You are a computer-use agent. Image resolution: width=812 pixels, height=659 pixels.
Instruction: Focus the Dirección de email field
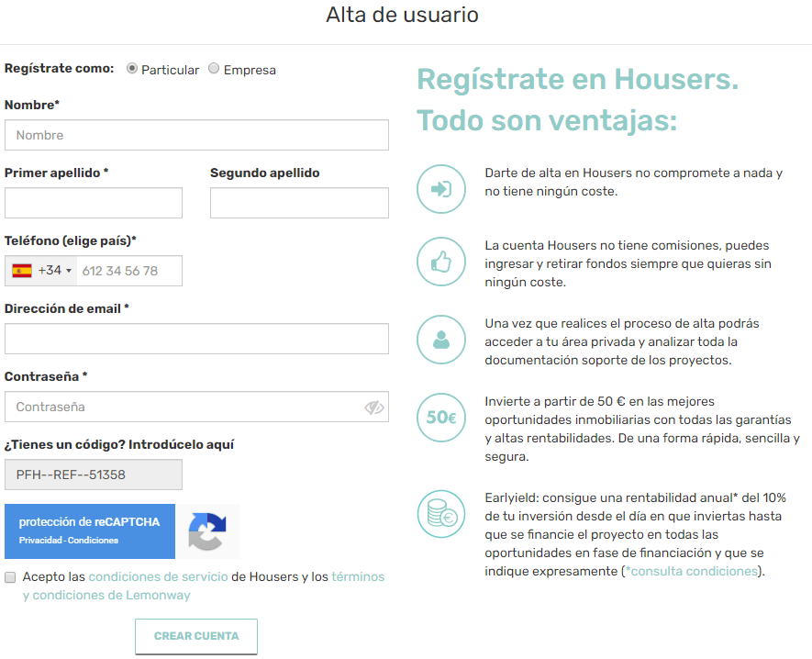point(196,339)
